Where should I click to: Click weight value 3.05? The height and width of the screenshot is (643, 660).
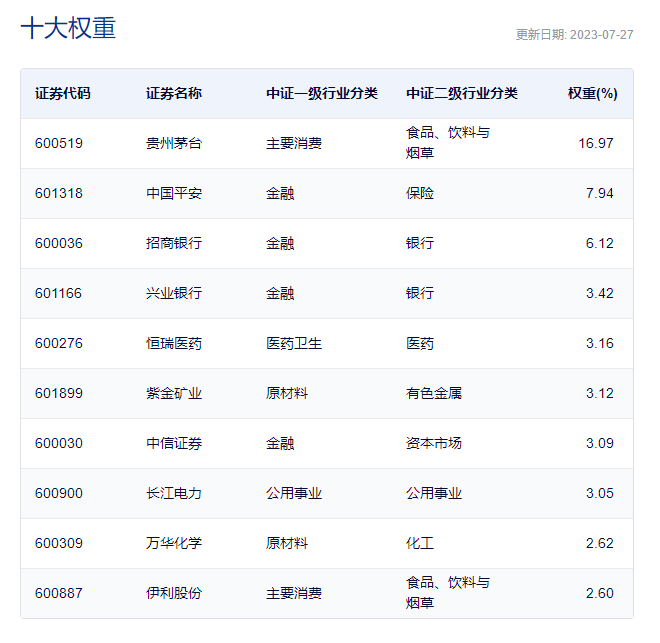tap(600, 494)
